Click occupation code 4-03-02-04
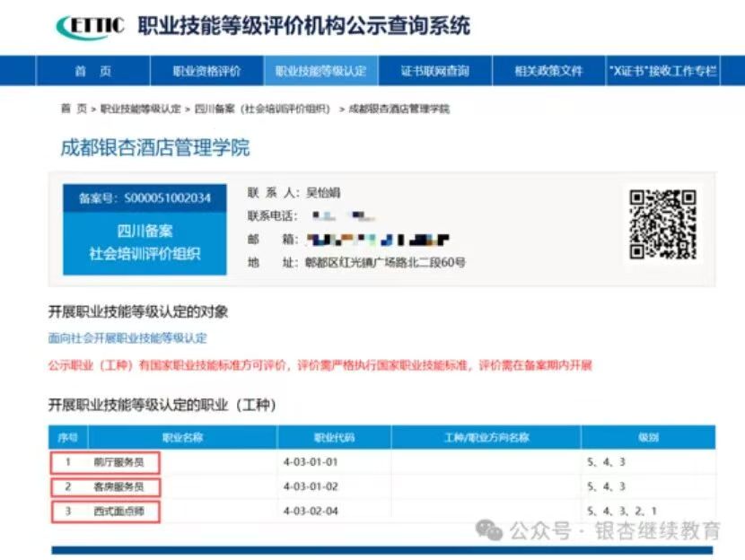Viewport: 745px width, 560px height. [x=311, y=512]
